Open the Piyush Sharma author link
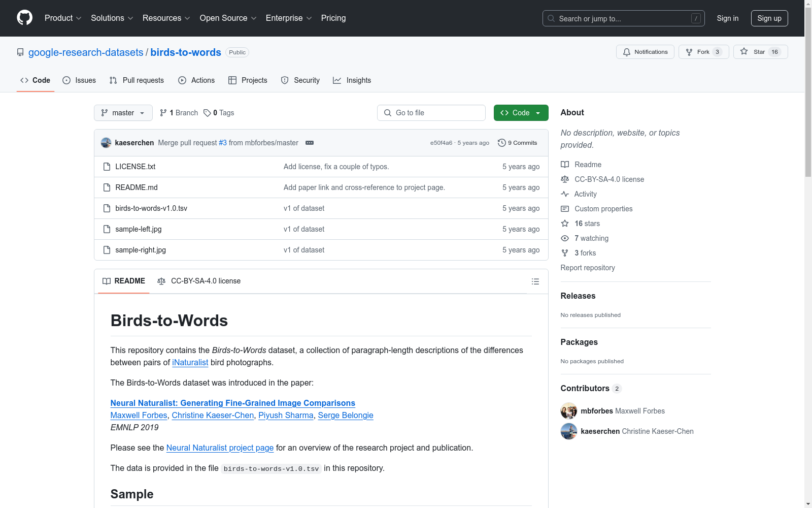 [x=286, y=416]
